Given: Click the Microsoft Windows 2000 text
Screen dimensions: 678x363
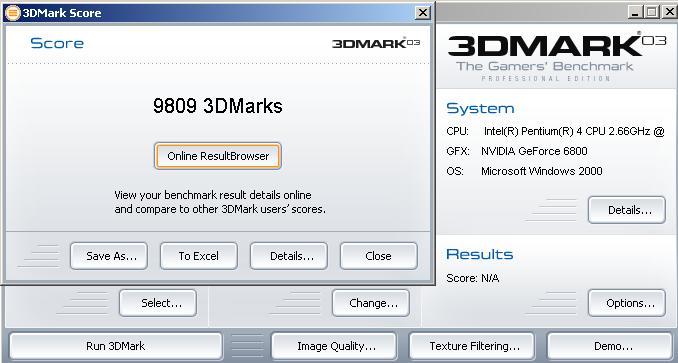Looking at the screenshot, I should pyautogui.click(x=541, y=171).
